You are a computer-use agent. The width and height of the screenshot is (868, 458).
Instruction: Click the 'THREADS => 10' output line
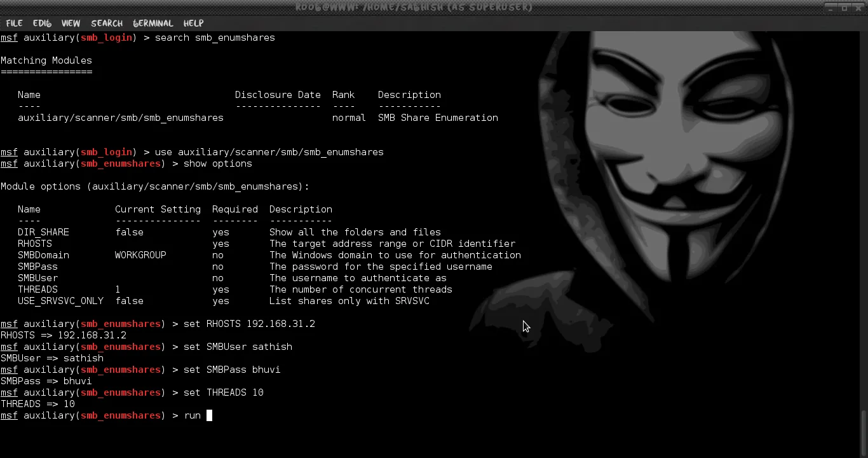tap(37, 404)
